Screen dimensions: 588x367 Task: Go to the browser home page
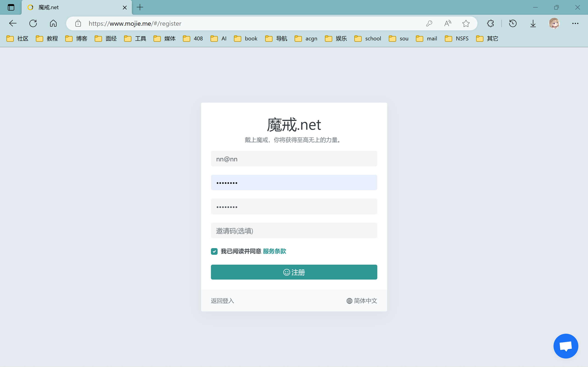pos(53,23)
